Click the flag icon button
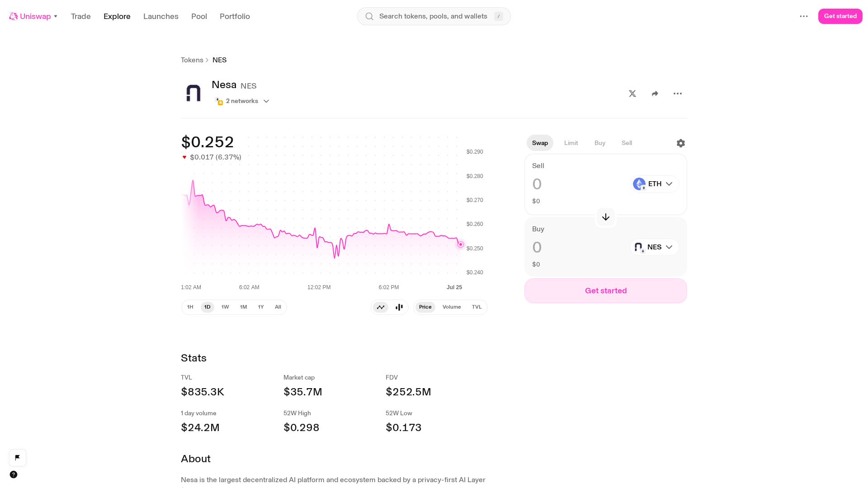Viewport: 868px width, 488px height. click(18, 457)
